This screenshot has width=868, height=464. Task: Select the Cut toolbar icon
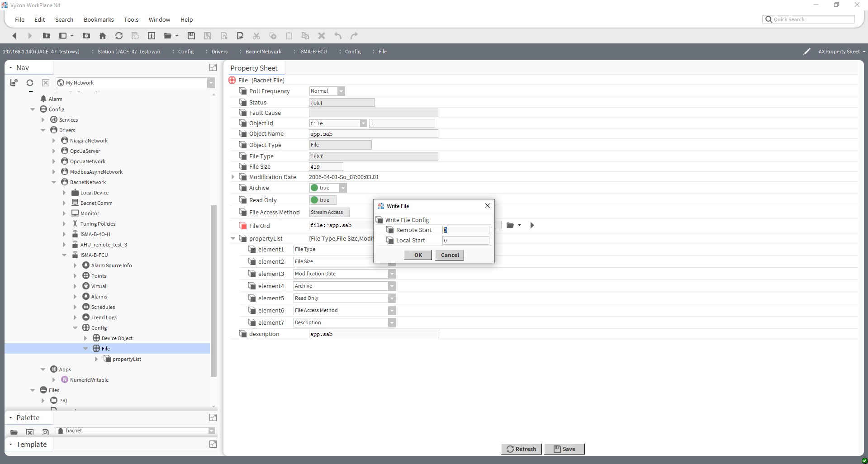[x=256, y=36]
